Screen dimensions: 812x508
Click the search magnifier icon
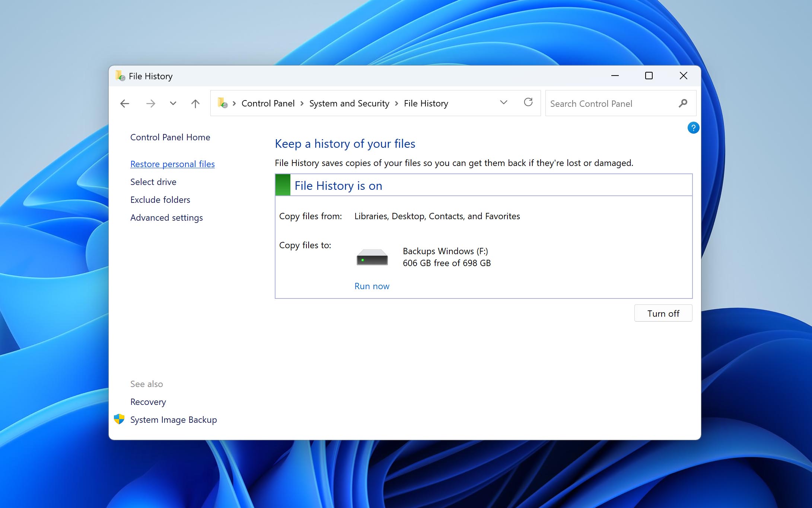click(683, 103)
